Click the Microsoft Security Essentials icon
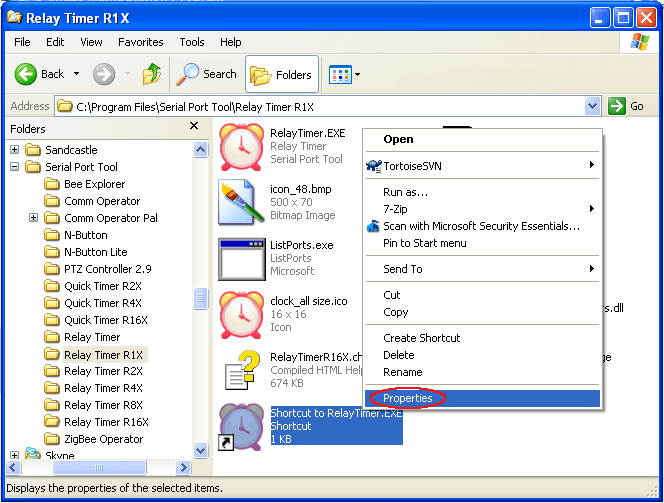This screenshot has width=664, height=503. (x=373, y=226)
